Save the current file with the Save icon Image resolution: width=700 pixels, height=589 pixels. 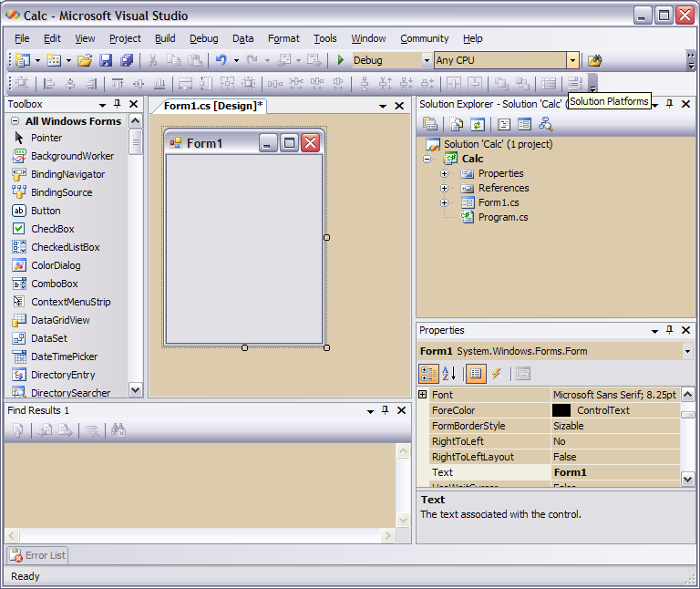pyautogui.click(x=106, y=60)
